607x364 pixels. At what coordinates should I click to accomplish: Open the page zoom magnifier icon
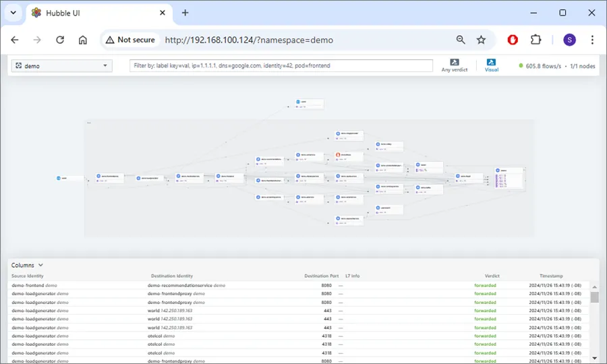(461, 40)
